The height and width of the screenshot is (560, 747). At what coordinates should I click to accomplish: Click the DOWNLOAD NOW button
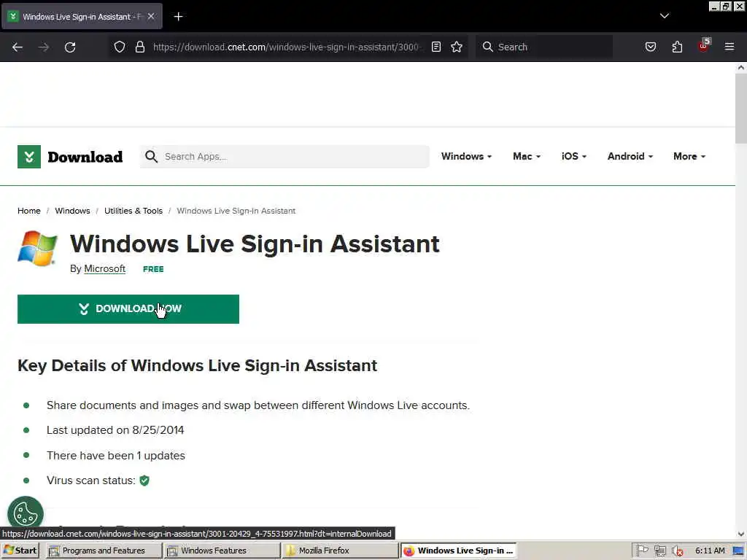(128, 309)
